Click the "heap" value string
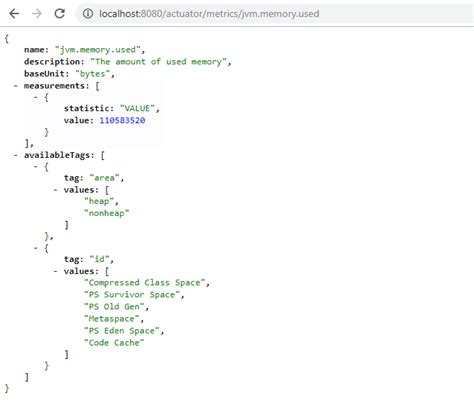 [x=99, y=201]
